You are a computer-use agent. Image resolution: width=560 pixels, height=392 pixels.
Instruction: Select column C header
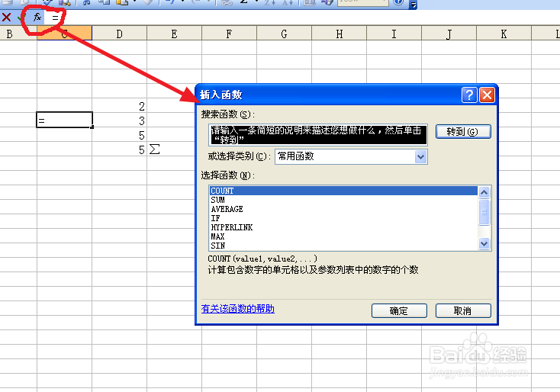(64, 34)
